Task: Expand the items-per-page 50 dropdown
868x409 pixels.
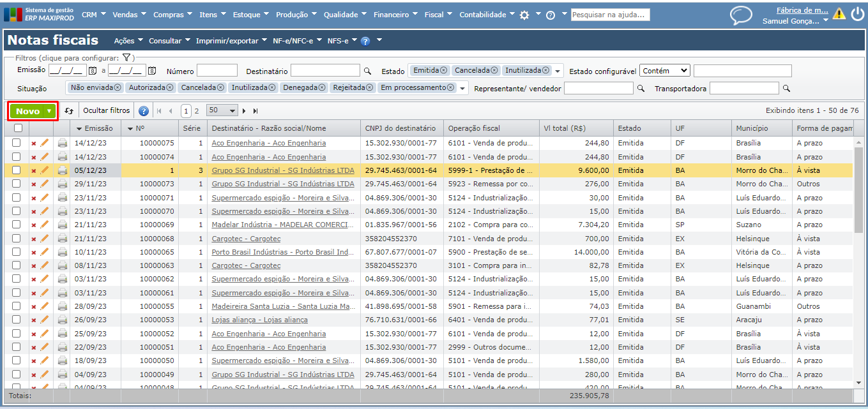Action: (222, 110)
